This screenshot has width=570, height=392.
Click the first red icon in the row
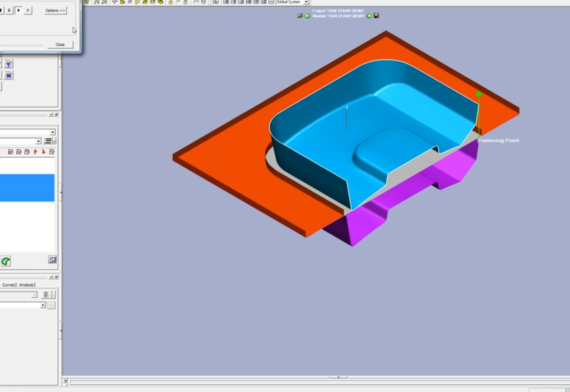(x=10, y=152)
